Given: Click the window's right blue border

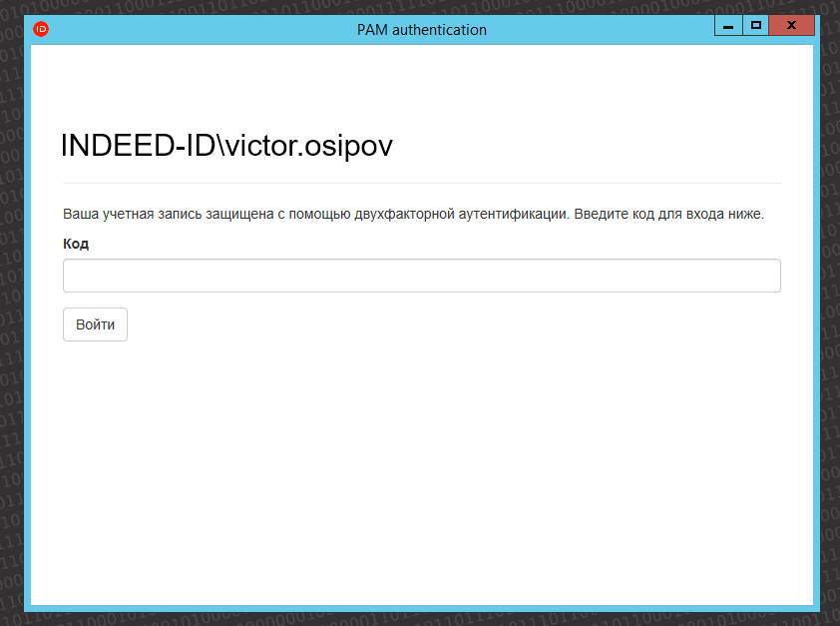Looking at the screenshot, I should (816, 329).
